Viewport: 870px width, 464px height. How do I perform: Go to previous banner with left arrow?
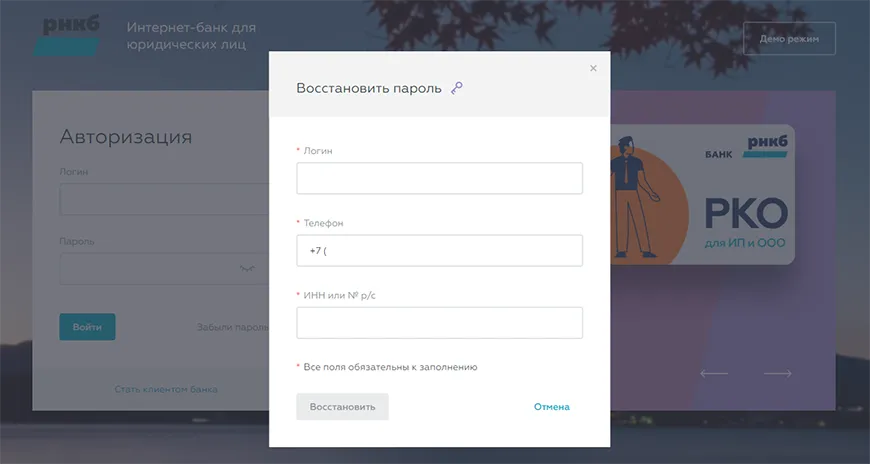713,373
